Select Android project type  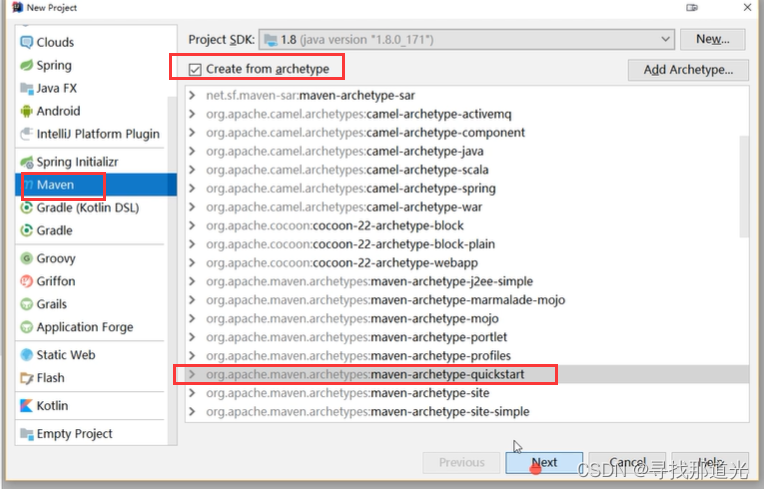tap(92, 111)
